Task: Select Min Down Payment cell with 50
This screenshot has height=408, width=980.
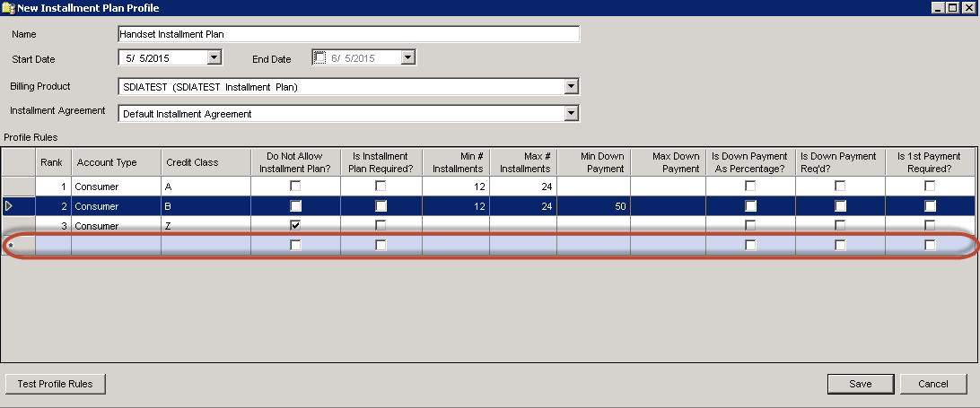Action: [x=592, y=206]
